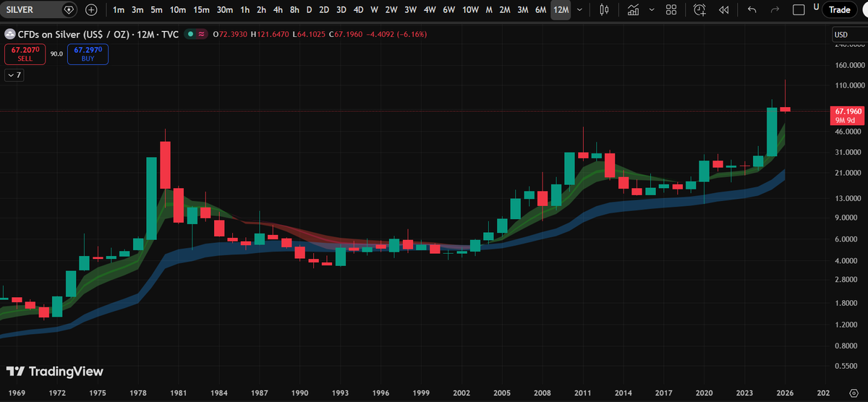
Task: Click the 2026 label on the time axis
Action: click(x=786, y=395)
